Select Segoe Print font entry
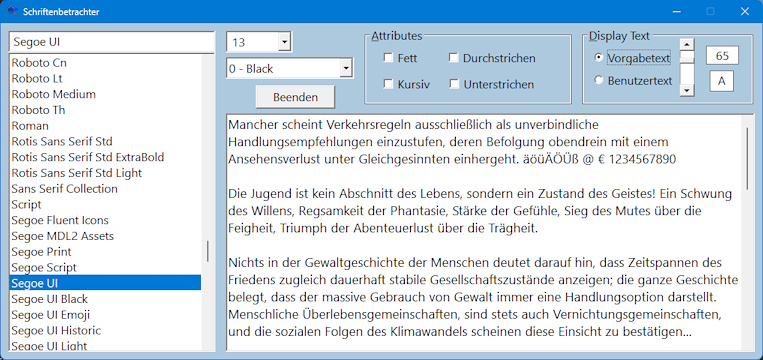The width and height of the screenshot is (763, 360). tap(105, 252)
